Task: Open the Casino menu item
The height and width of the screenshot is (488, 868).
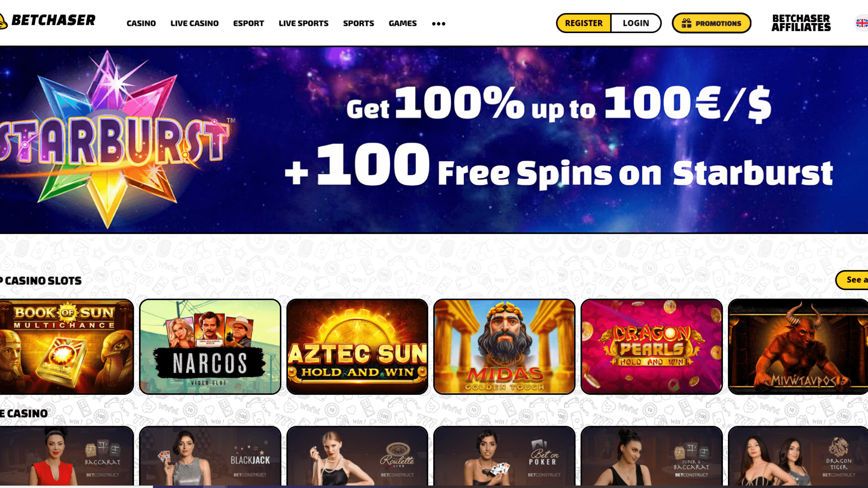Action: [141, 23]
